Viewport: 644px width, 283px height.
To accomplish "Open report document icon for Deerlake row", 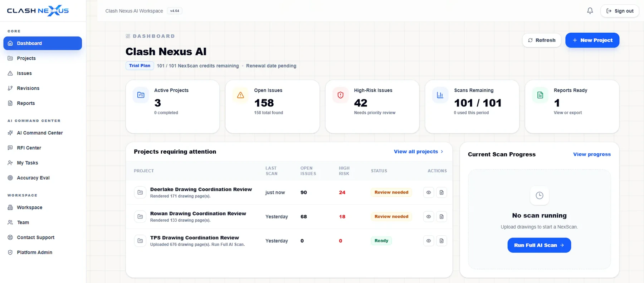I will pos(441,192).
